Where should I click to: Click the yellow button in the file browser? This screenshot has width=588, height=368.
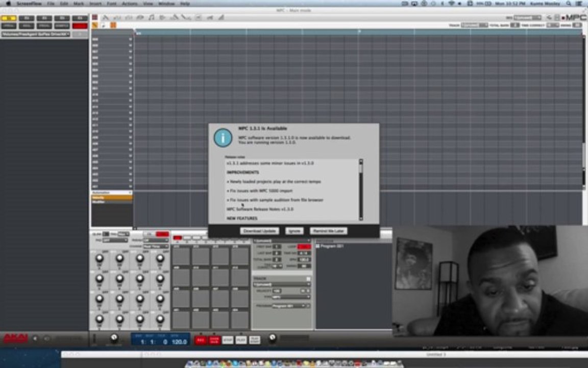[9, 18]
